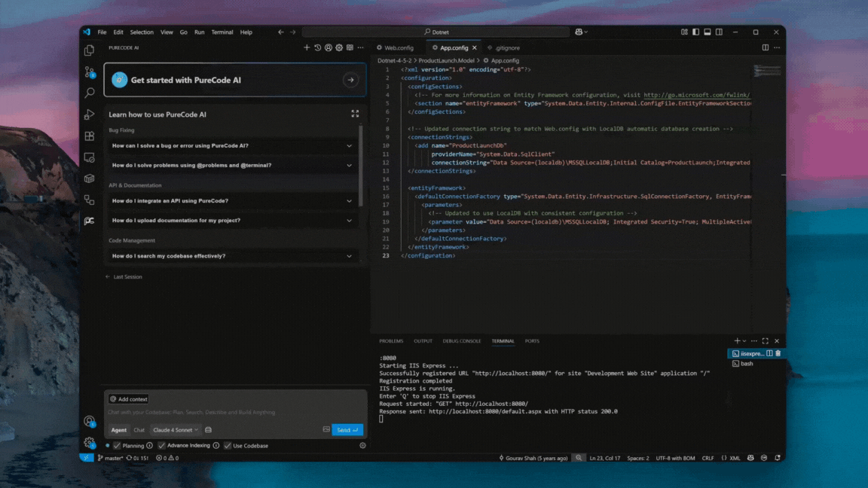The width and height of the screenshot is (868, 488).
Task: Open the Explorer view in the activity bar
Action: [89, 50]
